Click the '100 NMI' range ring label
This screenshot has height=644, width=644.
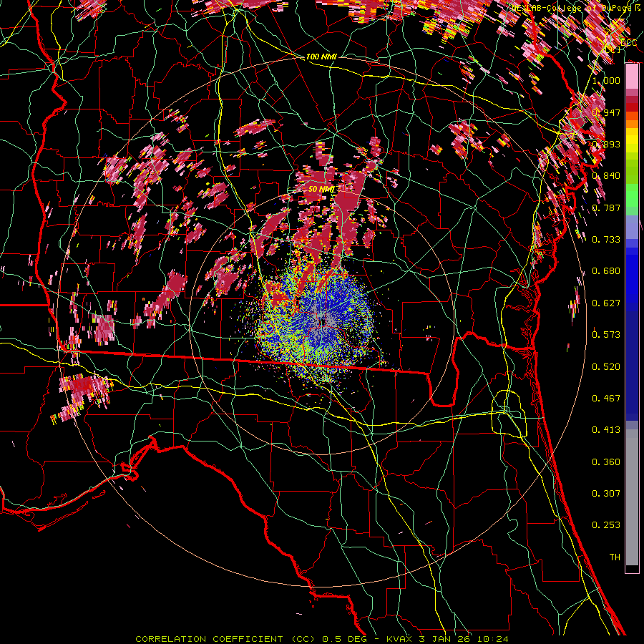[x=321, y=57]
